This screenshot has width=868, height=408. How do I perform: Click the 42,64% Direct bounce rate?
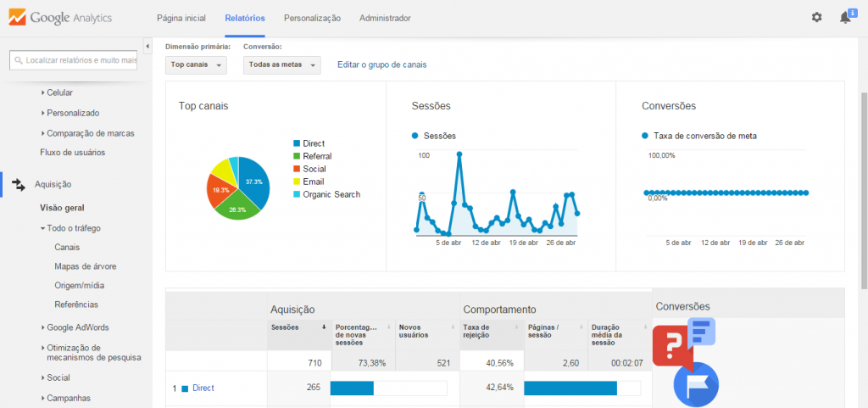[x=500, y=388]
